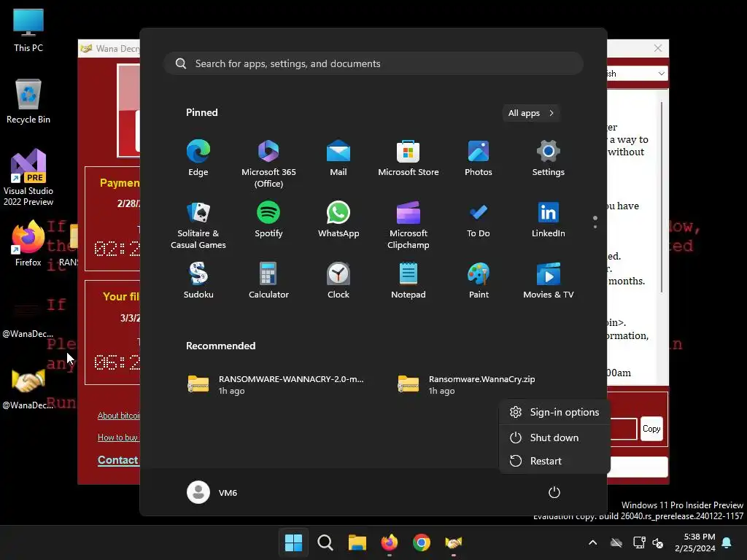Open Calculator

pyautogui.click(x=268, y=281)
